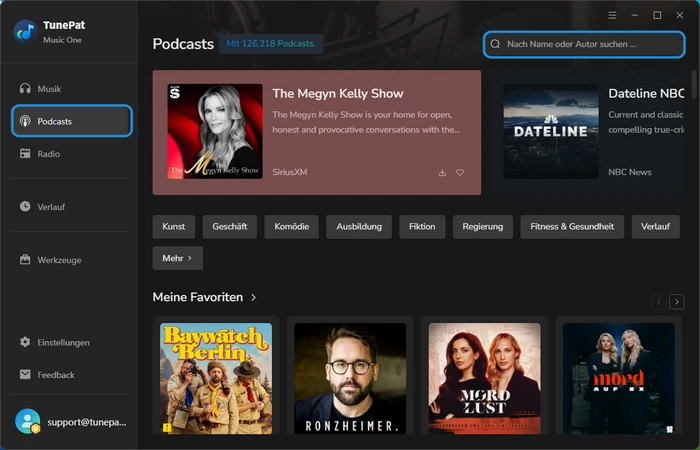The width and height of the screenshot is (700, 450).
Task: Expand more categories with Mehr
Action: tap(178, 258)
